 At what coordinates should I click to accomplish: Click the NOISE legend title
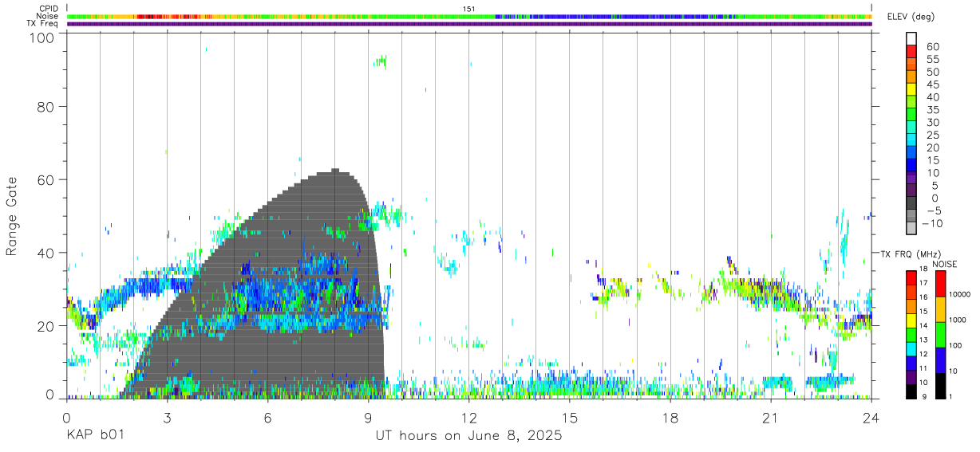pyautogui.click(x=945, y=264)
